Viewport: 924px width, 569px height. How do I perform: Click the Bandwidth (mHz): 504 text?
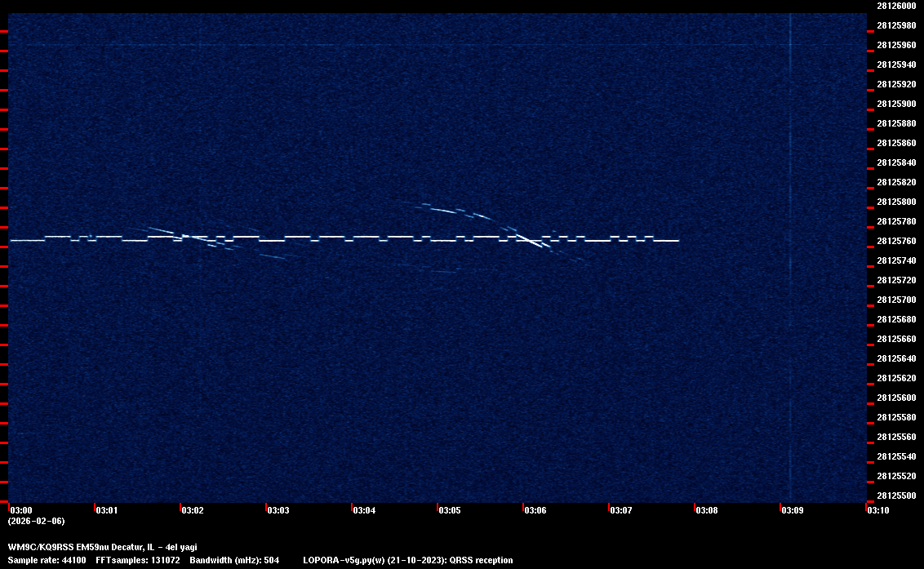click(234, 560)
